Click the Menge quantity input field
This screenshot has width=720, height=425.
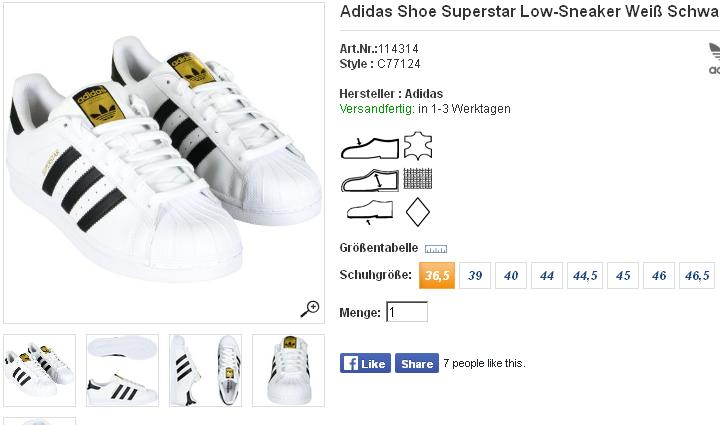407,313
